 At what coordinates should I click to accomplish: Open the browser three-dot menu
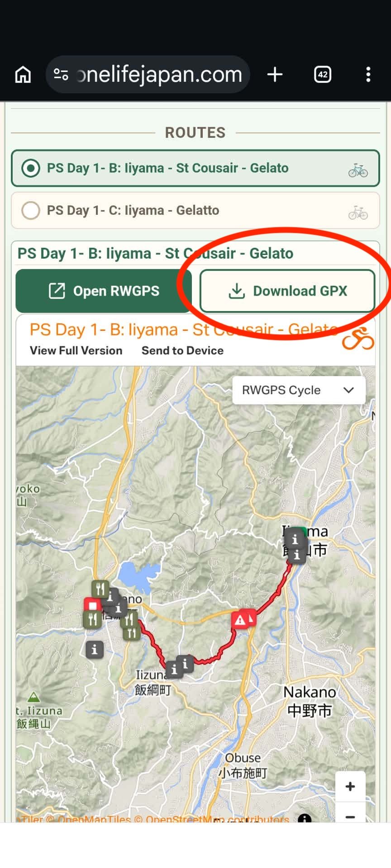(x=368, y=74)
